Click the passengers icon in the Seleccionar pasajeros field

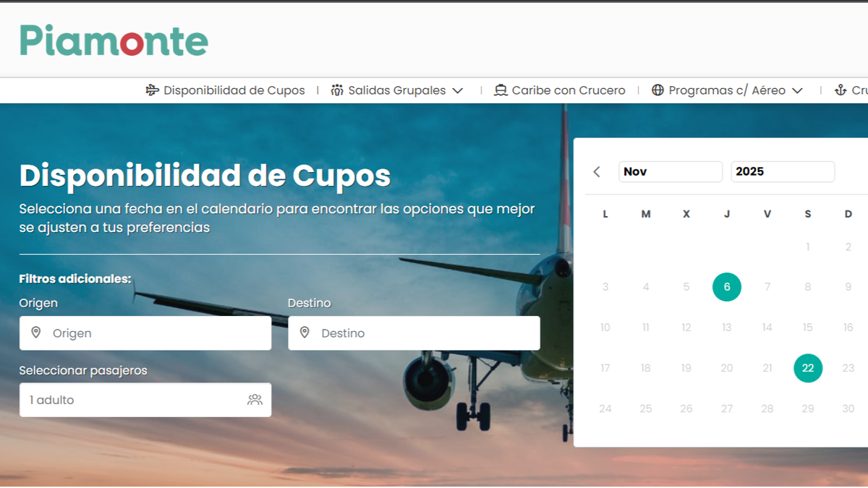[255, 399]
